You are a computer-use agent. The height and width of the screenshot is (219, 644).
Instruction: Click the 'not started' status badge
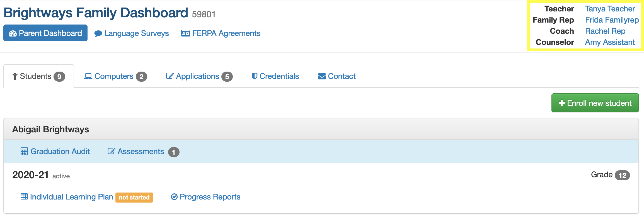point(134,197)
